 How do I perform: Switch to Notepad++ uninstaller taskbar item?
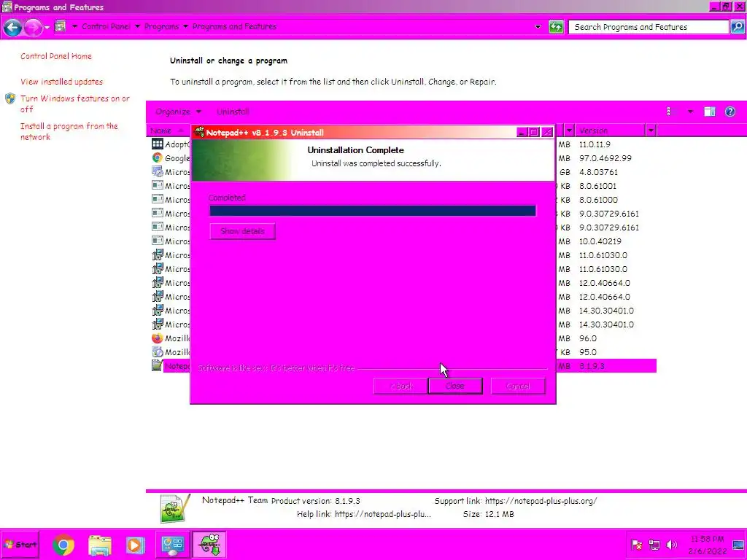209,545
